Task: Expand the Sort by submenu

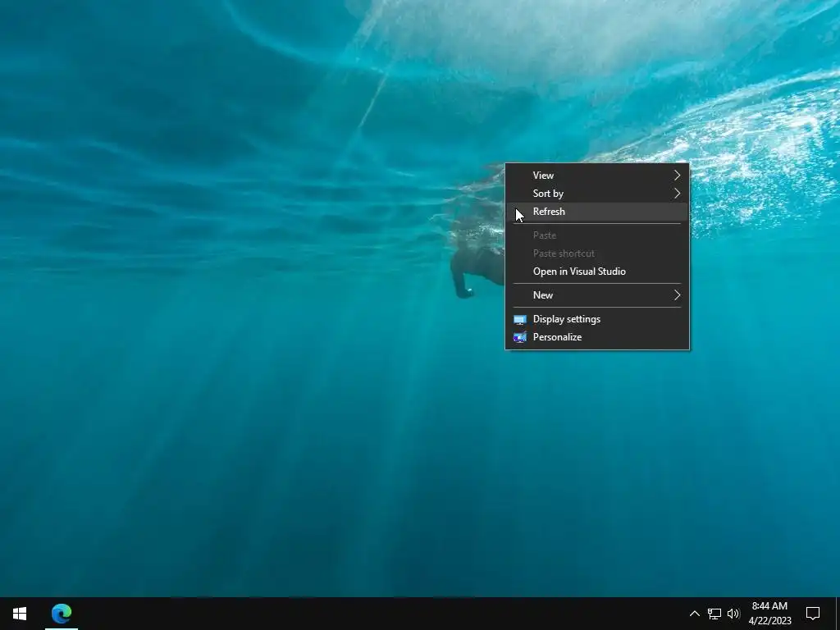Action: pos(597,194)
